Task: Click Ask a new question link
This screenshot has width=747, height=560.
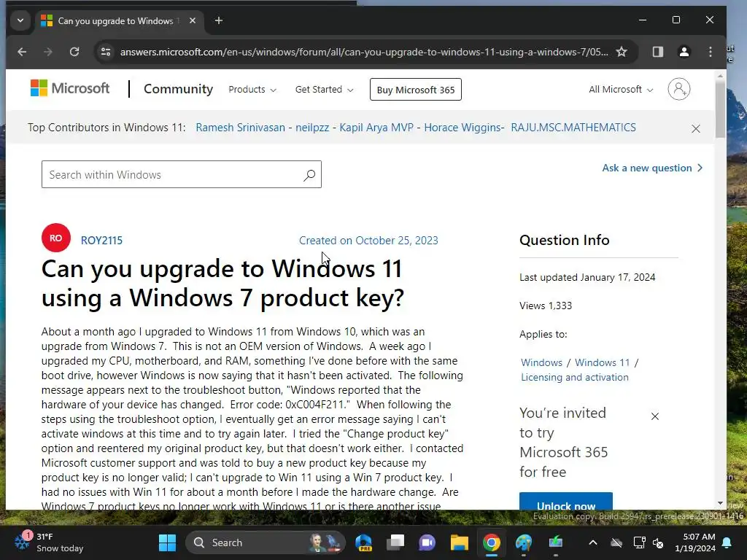Action: click(x=652, y=168)
